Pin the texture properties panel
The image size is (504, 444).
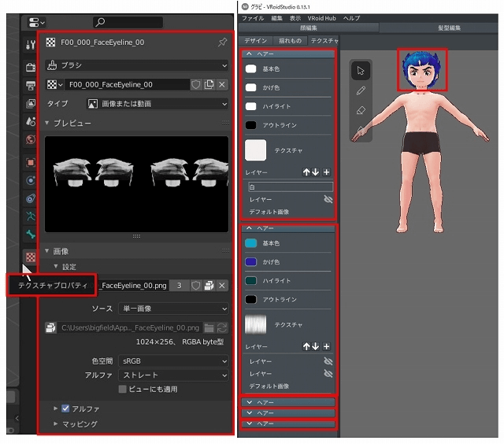pyautogui.click(x=220, y=42)
